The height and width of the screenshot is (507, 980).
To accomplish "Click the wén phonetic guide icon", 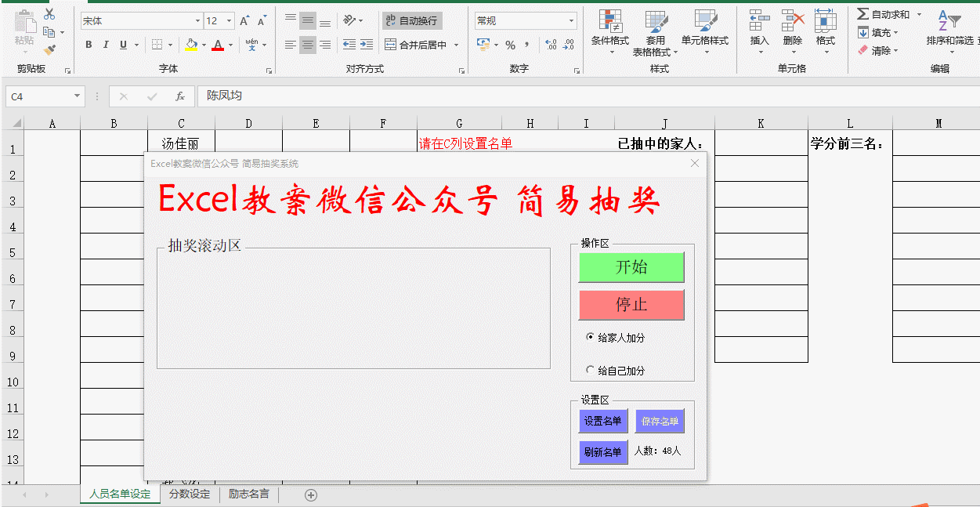I will pos(251,45).
